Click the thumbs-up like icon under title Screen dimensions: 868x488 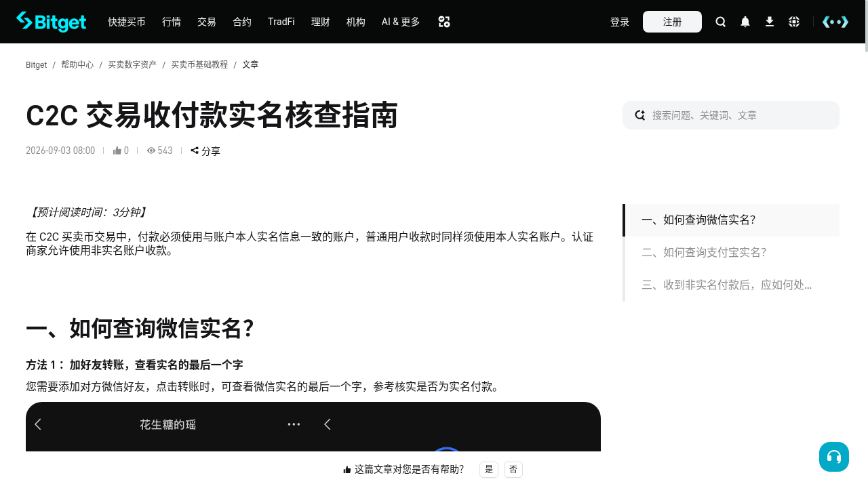[x=117, y=150]
